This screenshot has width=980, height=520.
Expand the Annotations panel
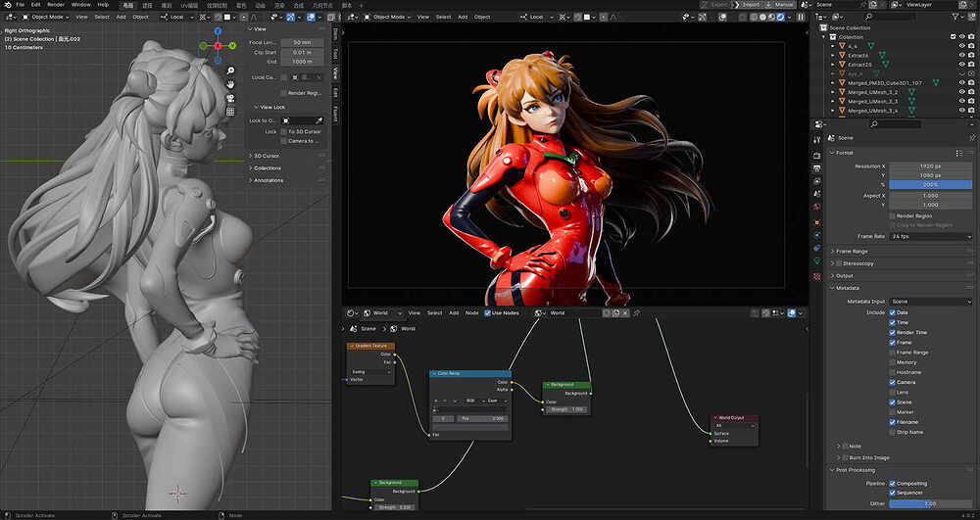click(269, 180)
